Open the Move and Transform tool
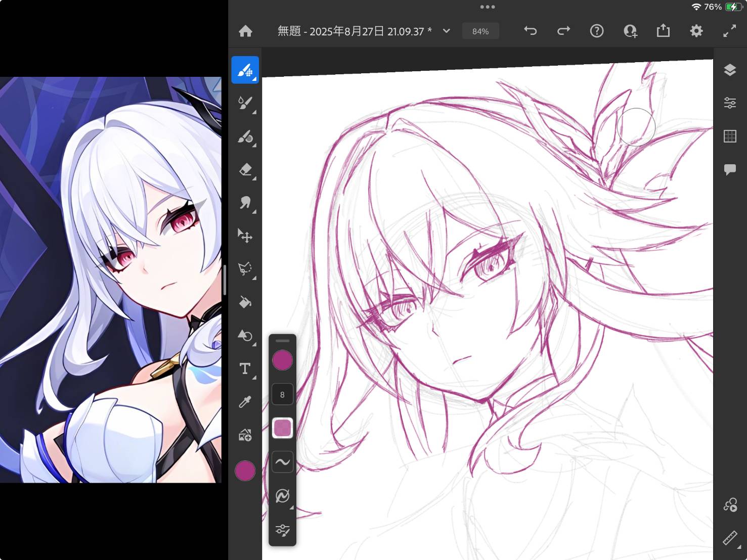This screenshot has height=560, width=747. click(245, 236)
